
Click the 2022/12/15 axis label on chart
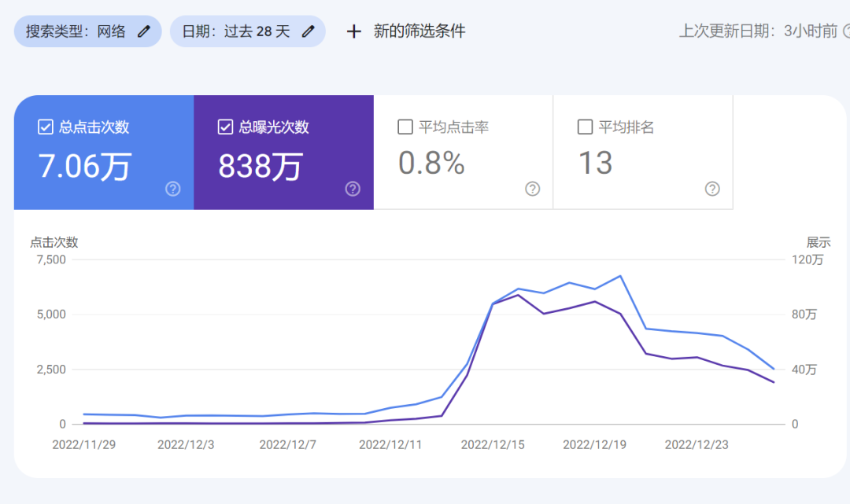(491, 443)
